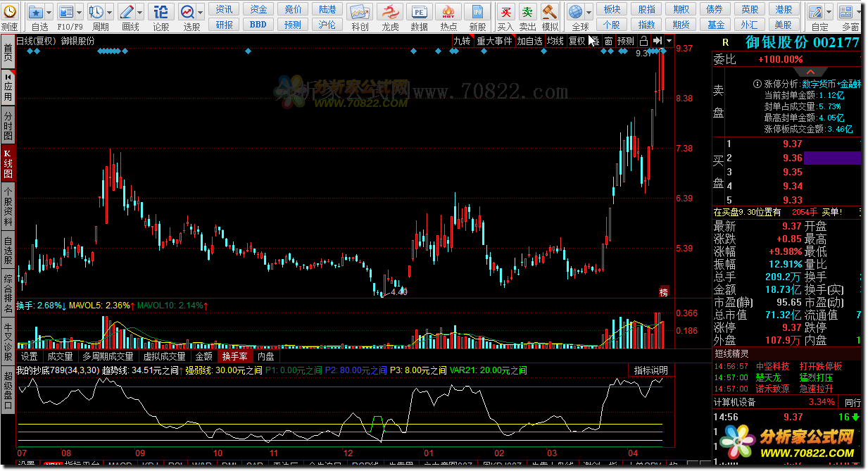The height and width of the screenshot is (471, 868).
Task: Expand the 周期 period dropdown arrow
Action: [x=109, y=12]
